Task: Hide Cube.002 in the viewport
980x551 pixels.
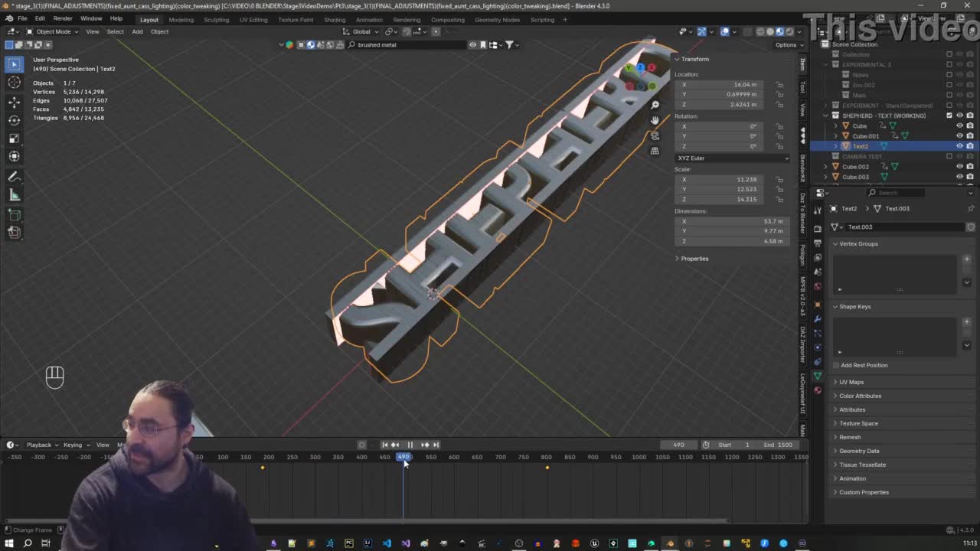Action: [959, 167]
